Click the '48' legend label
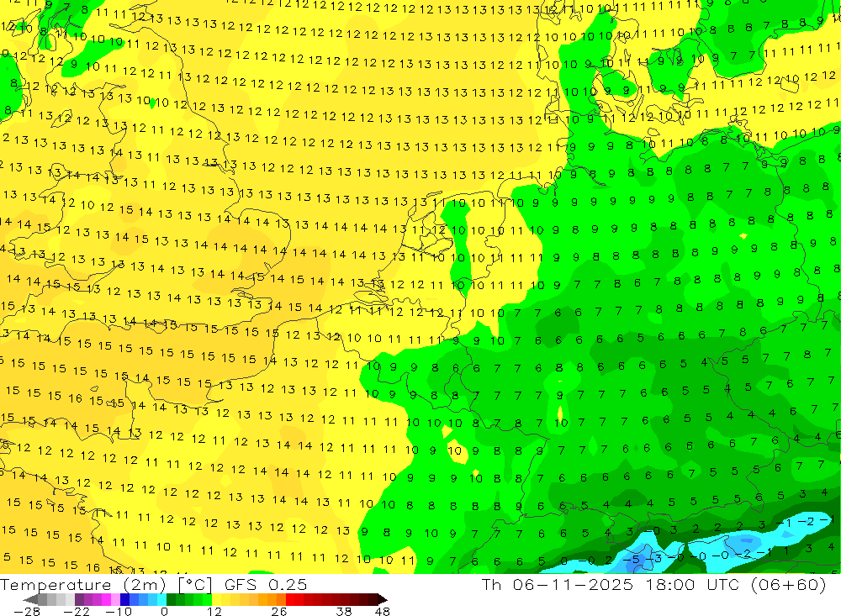Screen dimensions: 841x616 382,612
